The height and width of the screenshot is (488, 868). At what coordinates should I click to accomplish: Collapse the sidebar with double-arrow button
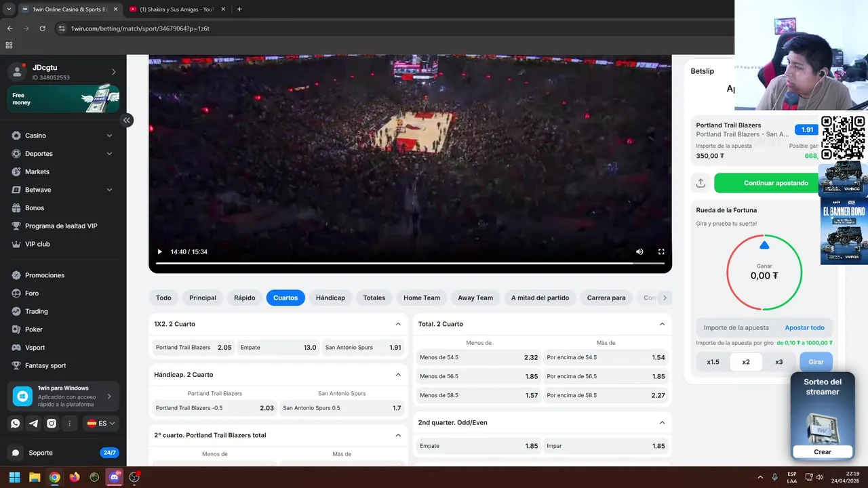(x=127, y=120)
